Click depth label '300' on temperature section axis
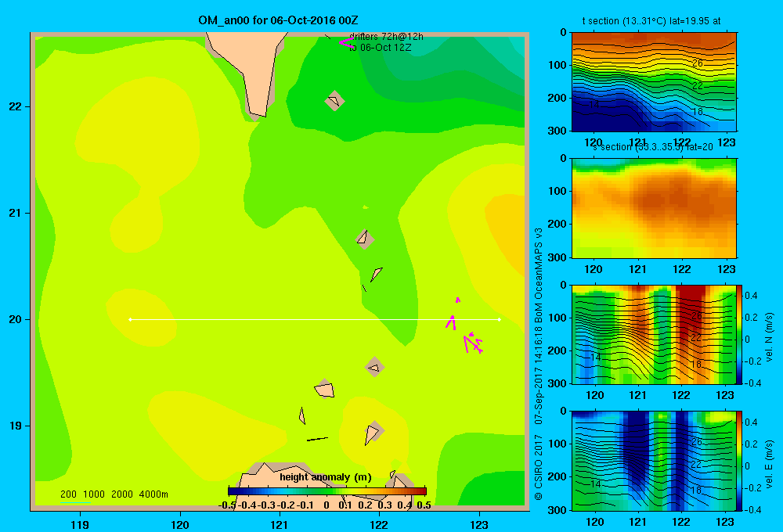The width and height of the screenshot is (783, 532). [x=557, y=131]
